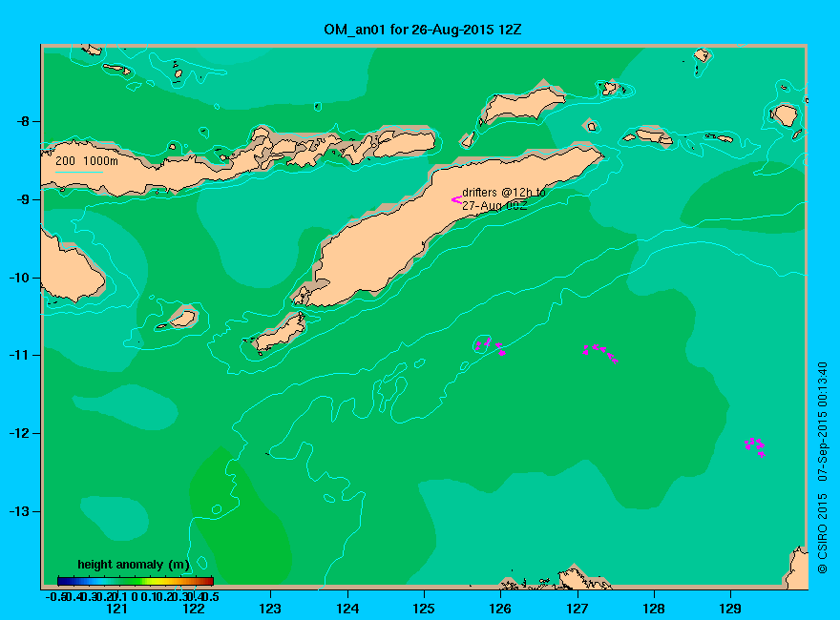The height and width of the screenshot is (620, 840).
Task: Click the drifter cluster near longitude 127
Action: [x=600, y=353]
